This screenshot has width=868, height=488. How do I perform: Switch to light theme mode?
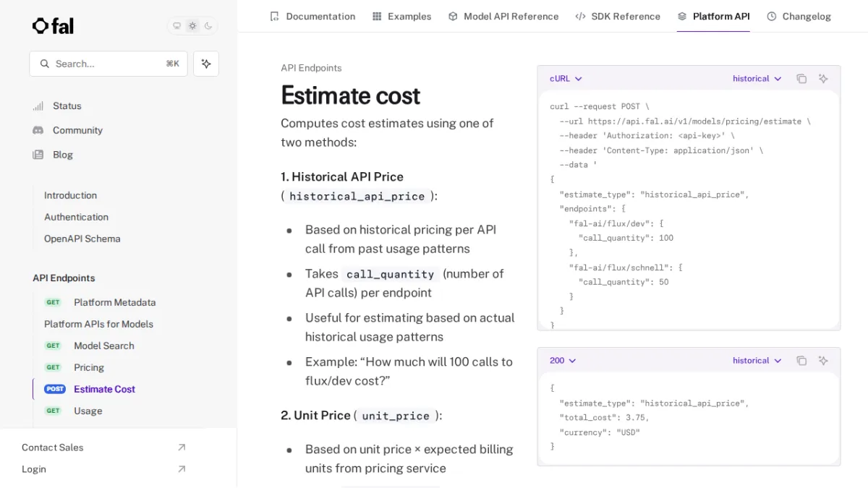(x=192, y=26)
